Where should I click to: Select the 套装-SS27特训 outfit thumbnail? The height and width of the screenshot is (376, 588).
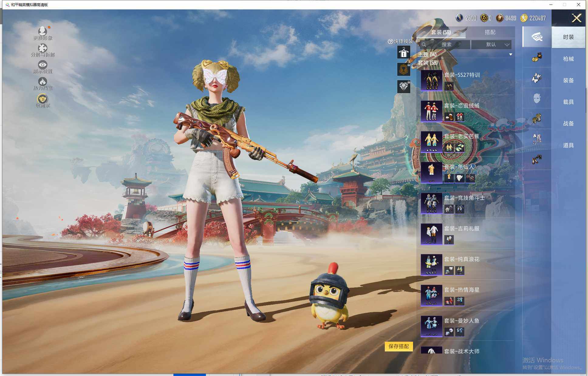pos(431,80)
